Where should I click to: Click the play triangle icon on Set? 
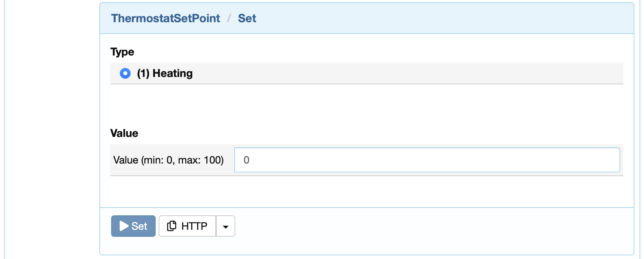pos(124,226)
